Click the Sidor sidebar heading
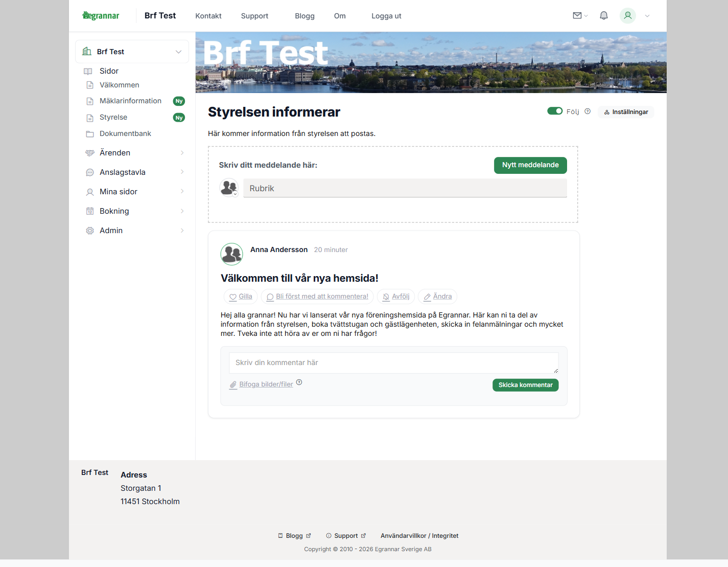This screenshot has width=728, height=567. pyautogui.click(x=109, y=71)
